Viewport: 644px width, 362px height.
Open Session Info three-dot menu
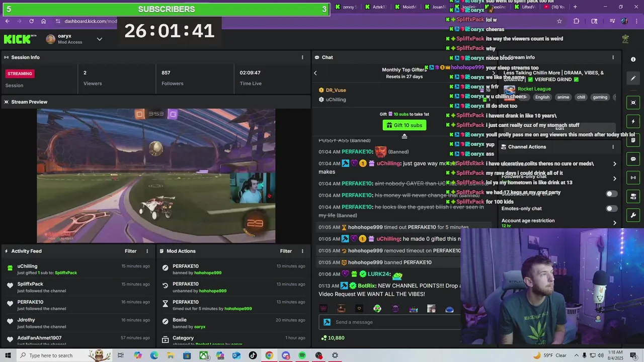tap(302, 57)
